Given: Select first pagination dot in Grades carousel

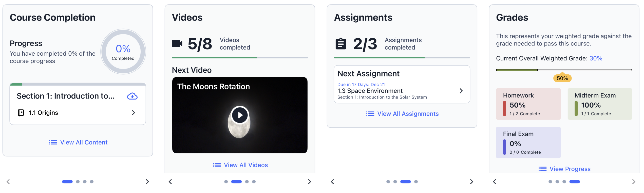Looking at the screenshot, I should [x=550, y=182].
